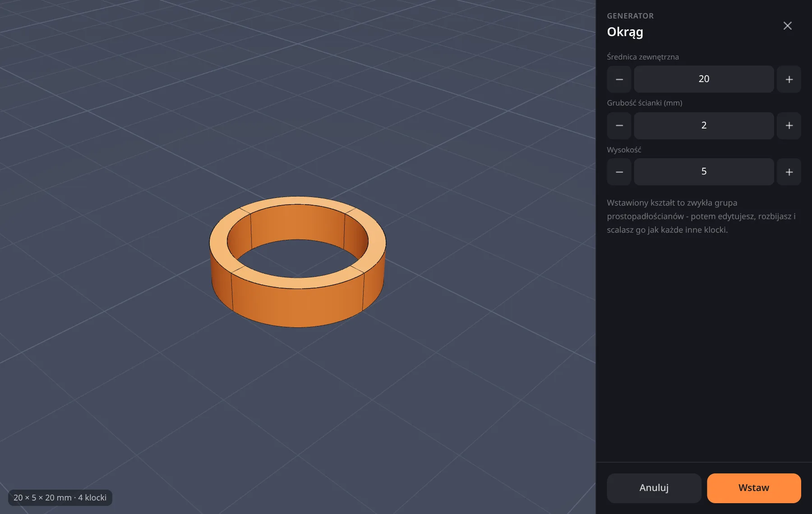Decrease Średnica zewnętrzna with minus button
This screenshot has width=812, height=514.
[619, 79]
